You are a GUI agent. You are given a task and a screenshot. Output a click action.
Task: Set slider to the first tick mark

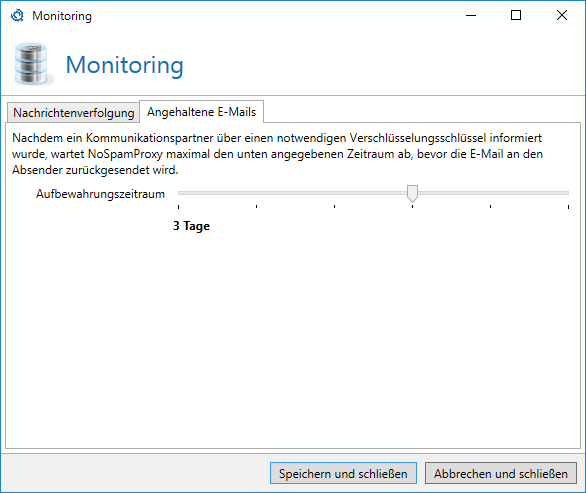click(179, 193)
